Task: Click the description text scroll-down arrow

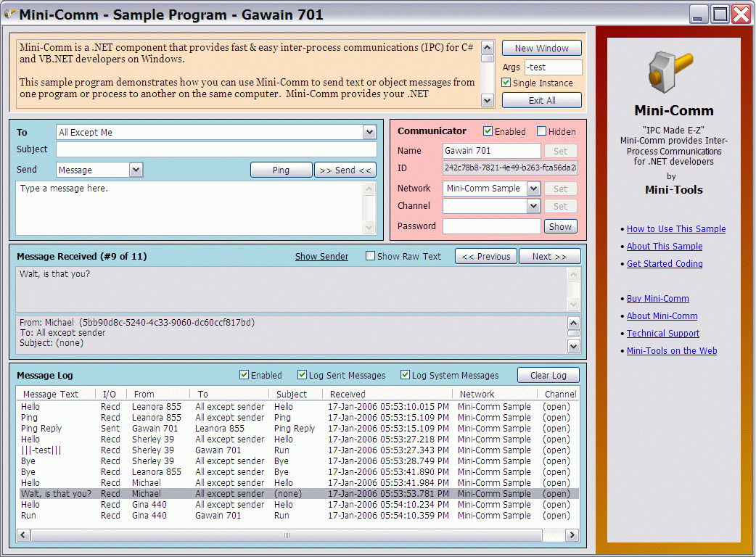Action: pos(488,100)
